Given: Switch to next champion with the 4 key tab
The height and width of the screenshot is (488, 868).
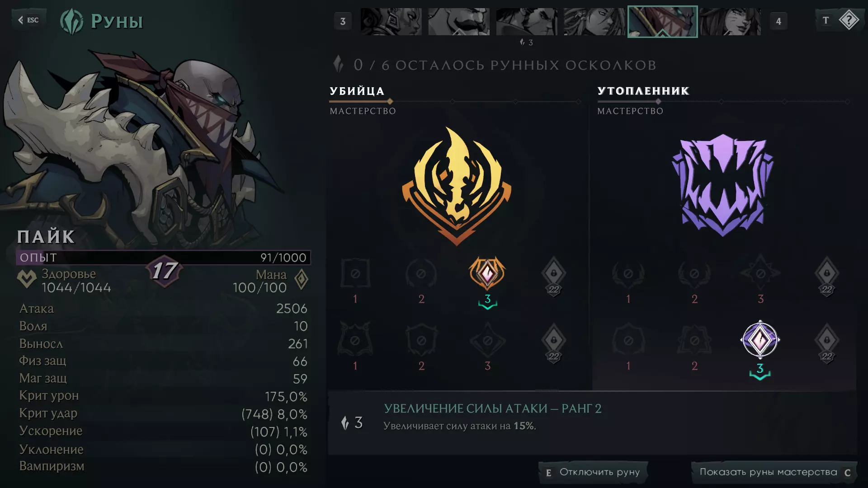Looking at the screenshot, I should [778, 21].
